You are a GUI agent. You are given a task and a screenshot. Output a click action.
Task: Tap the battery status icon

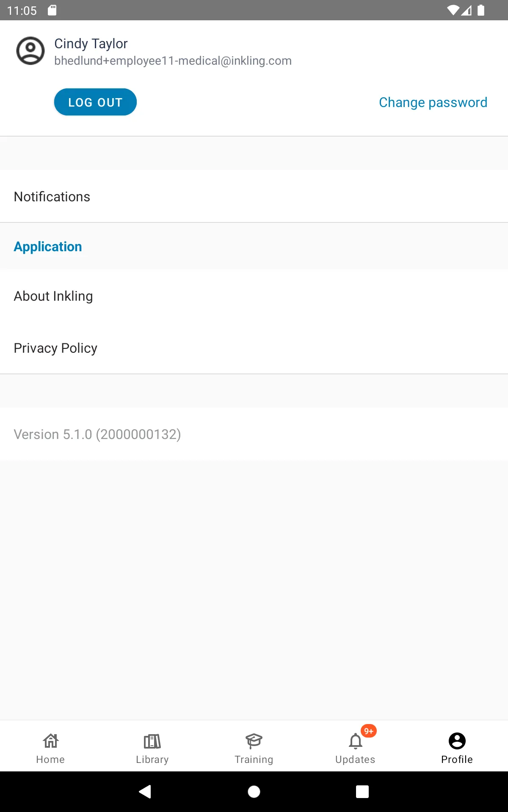click(481, 10)
